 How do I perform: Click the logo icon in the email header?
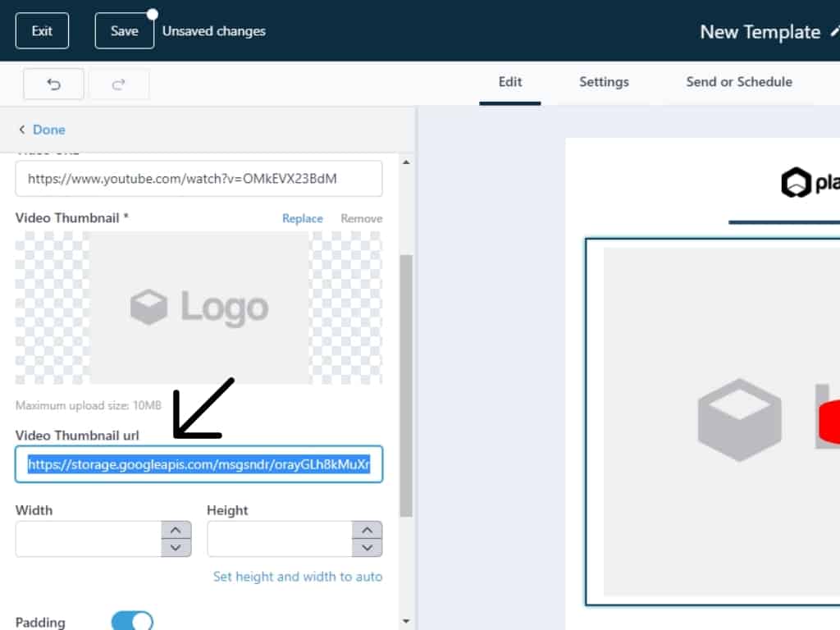pyautogui.click(x=796, y=183)
